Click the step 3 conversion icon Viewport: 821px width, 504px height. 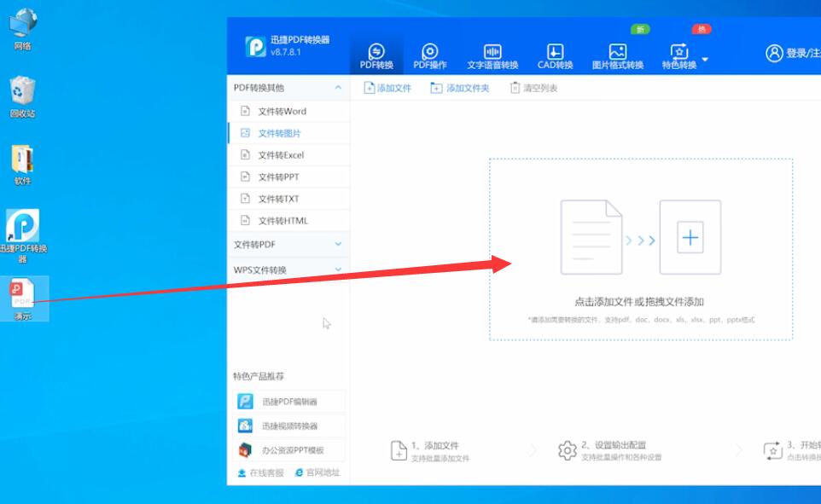(x=773, y=450)
